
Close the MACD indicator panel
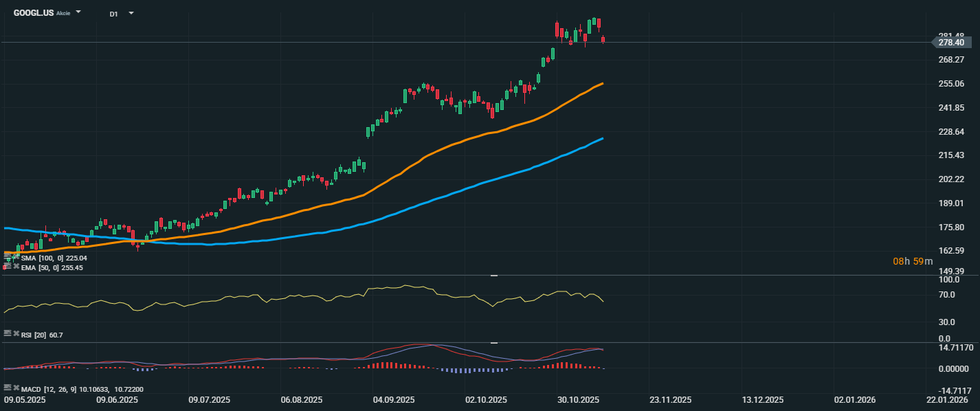[16, 388]
